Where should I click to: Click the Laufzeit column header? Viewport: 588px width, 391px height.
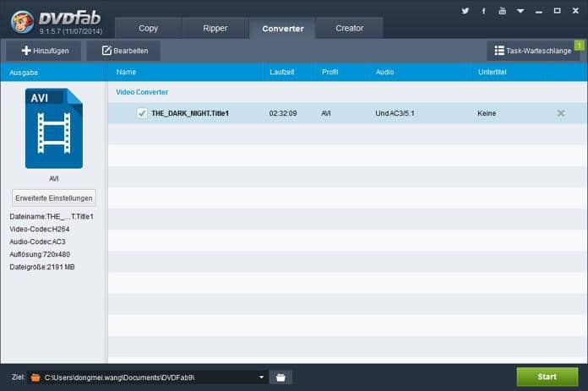click(x=281, y=72)
